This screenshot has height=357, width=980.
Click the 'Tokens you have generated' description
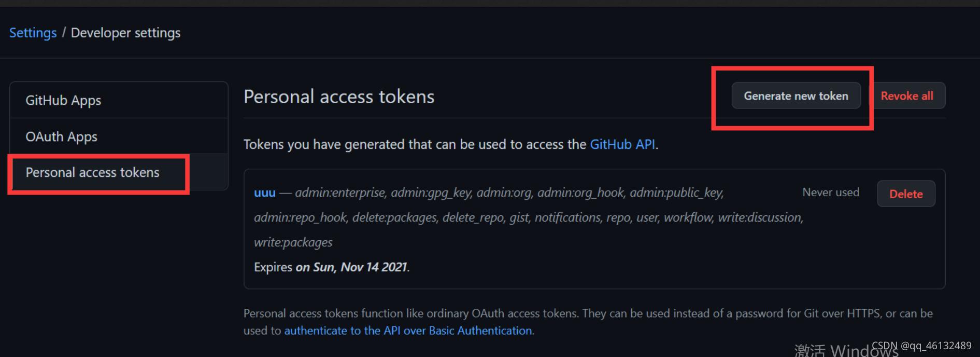pyautogui.click(x=451, y=144)
